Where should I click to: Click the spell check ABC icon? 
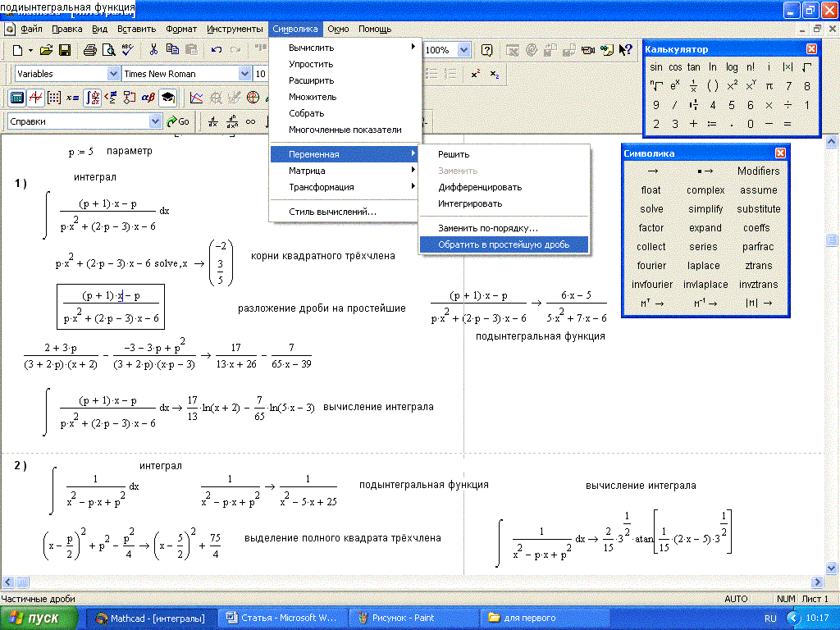(x=129, y=50)
